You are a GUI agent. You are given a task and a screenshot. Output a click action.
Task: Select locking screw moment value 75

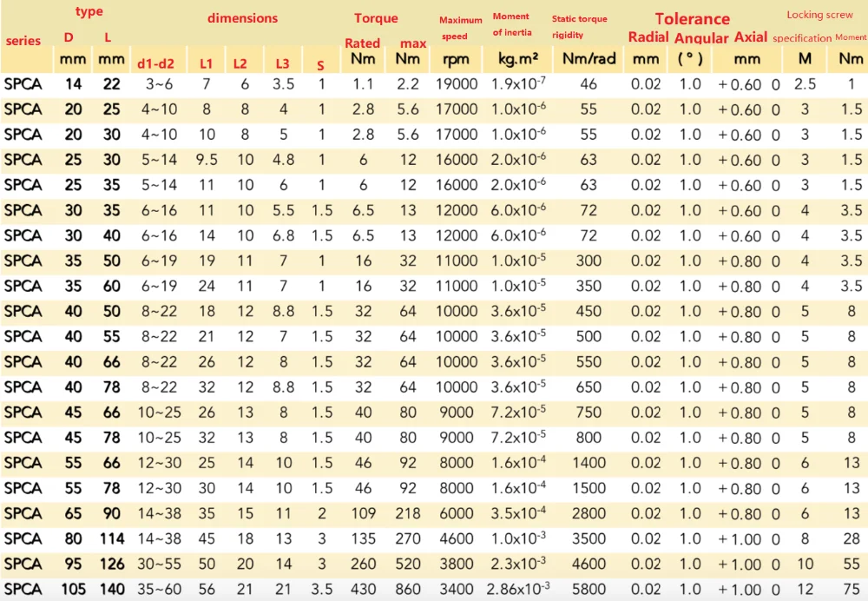tap(852, 590)
